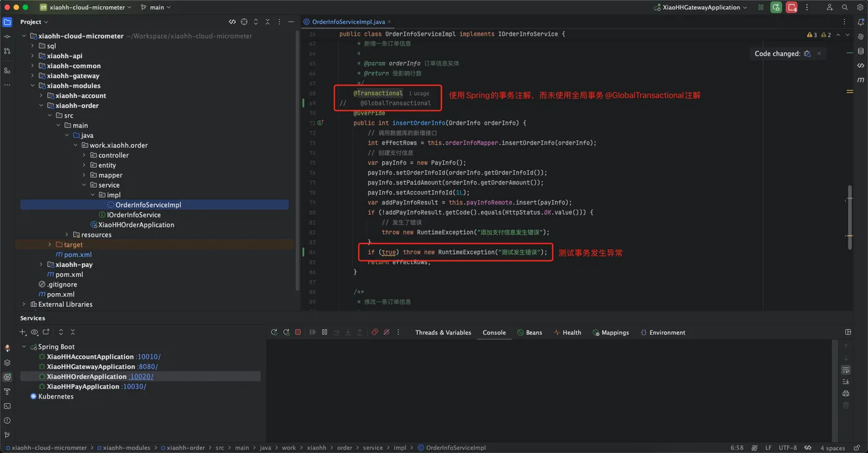The width and height of the screenshot is (868, 453).
Task: Open the Environment tab
Action: click(x=663, y=333)
